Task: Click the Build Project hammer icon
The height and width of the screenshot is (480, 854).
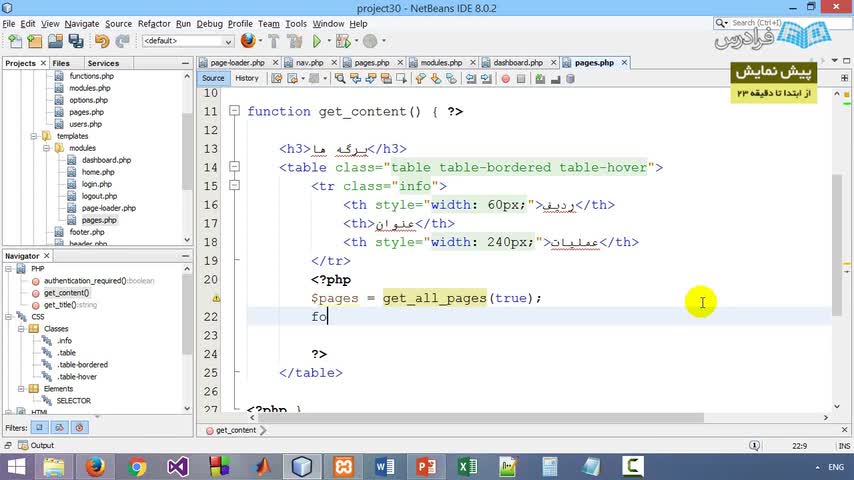Action: point(275,41)
